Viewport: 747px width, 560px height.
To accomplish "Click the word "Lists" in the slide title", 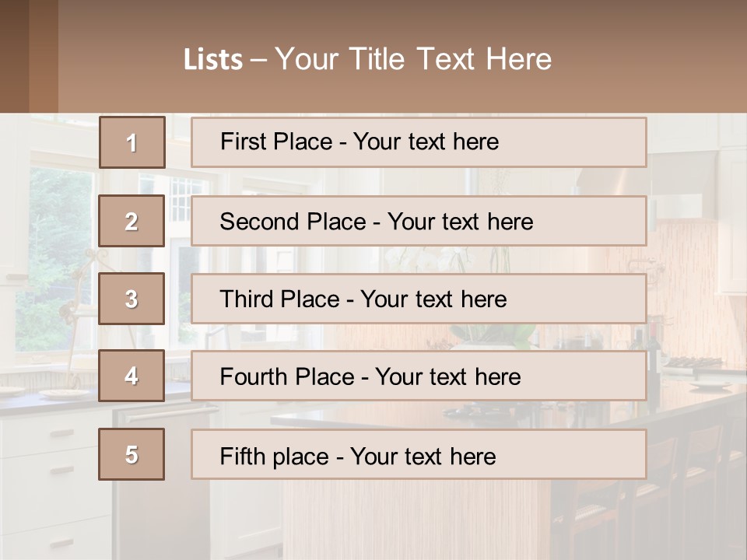I will click(212, 60).
